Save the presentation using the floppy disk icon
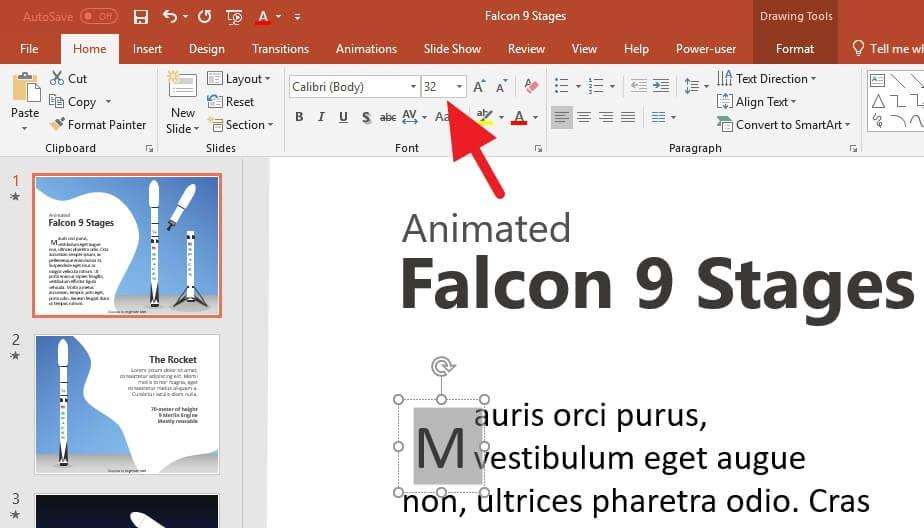 (x=140, y=16)
